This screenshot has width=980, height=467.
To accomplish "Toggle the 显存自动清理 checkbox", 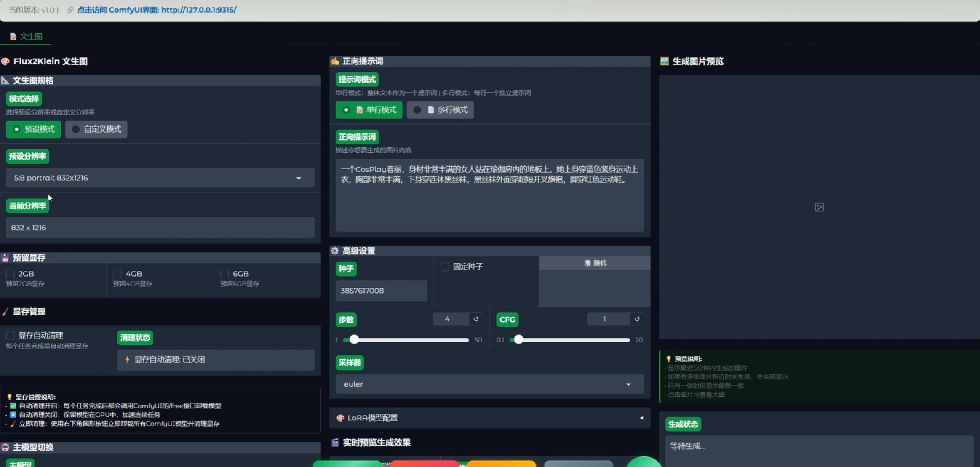I will 10,335.
